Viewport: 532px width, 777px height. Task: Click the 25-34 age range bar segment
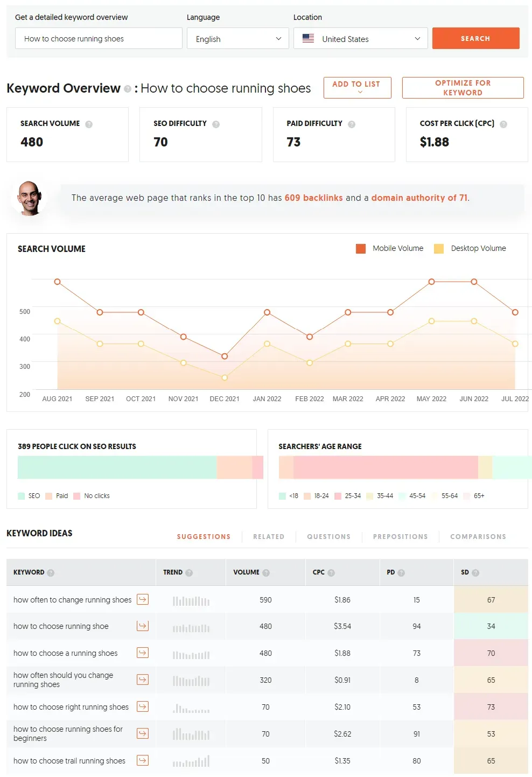click(x=386, y=467)
